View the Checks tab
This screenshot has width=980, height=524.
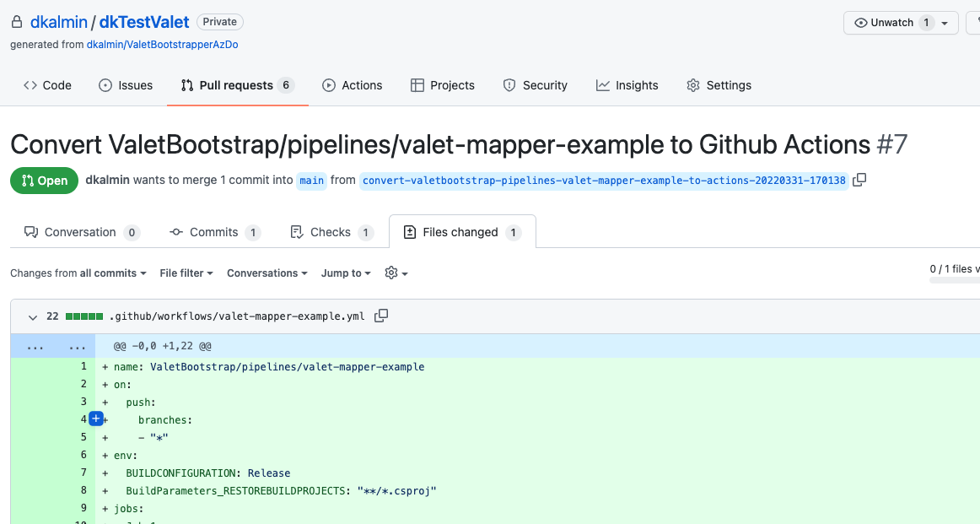(331, 233)
